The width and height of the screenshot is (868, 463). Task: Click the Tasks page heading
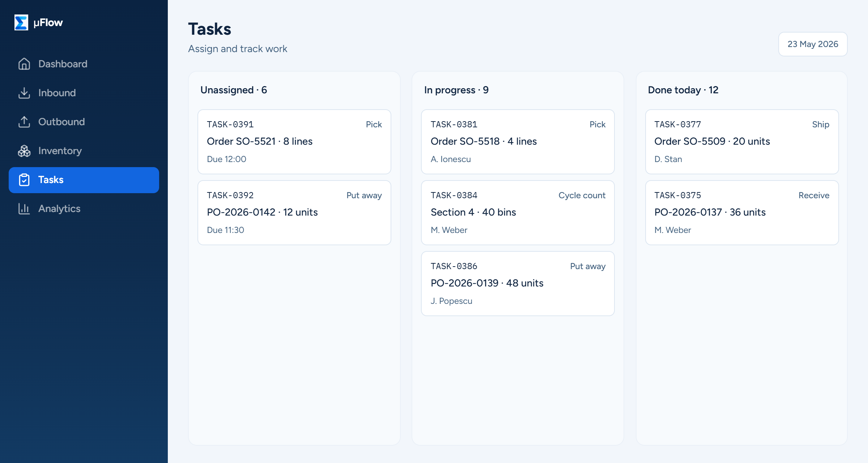click(210, 29)
